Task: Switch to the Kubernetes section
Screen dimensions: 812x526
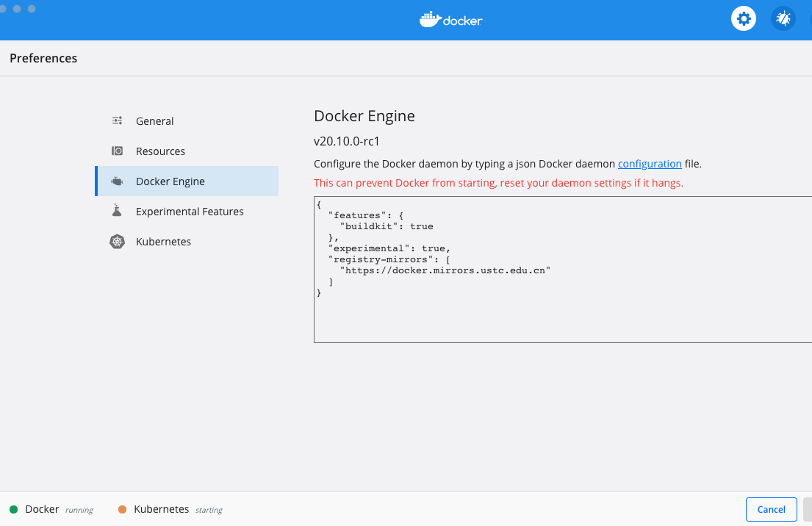Action: (163, 241)
